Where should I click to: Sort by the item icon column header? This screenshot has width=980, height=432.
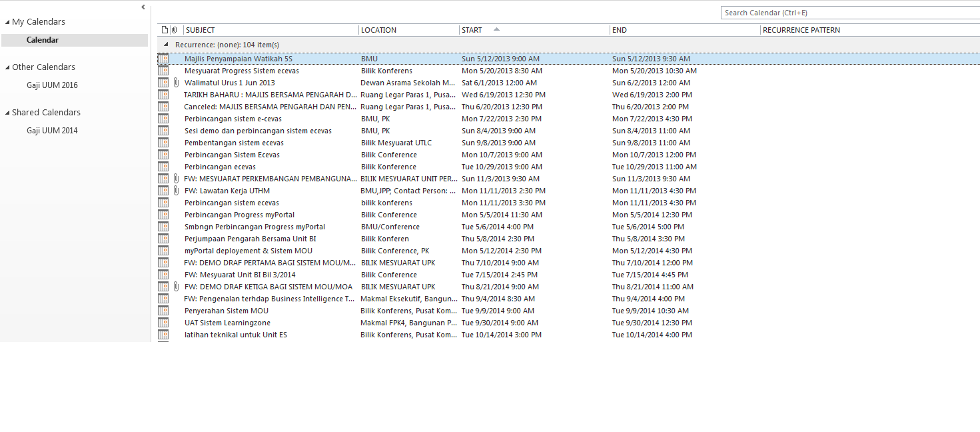pyautogui.click(x=165, y=30)
